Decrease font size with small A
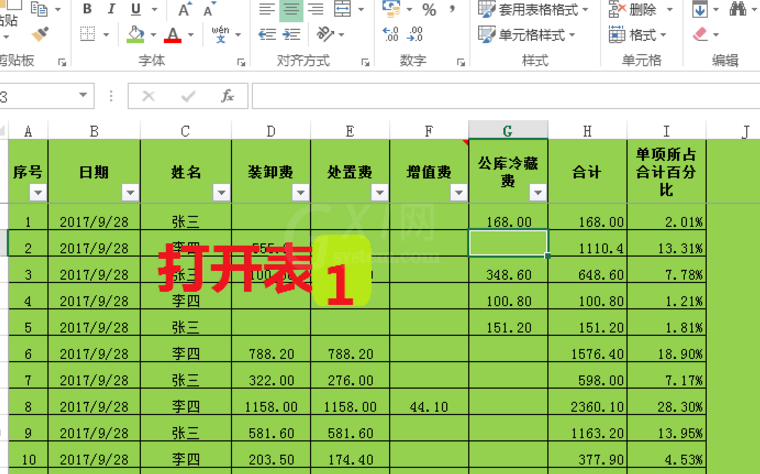This screenshot has width=760, height=474. (x=209, y=9)
